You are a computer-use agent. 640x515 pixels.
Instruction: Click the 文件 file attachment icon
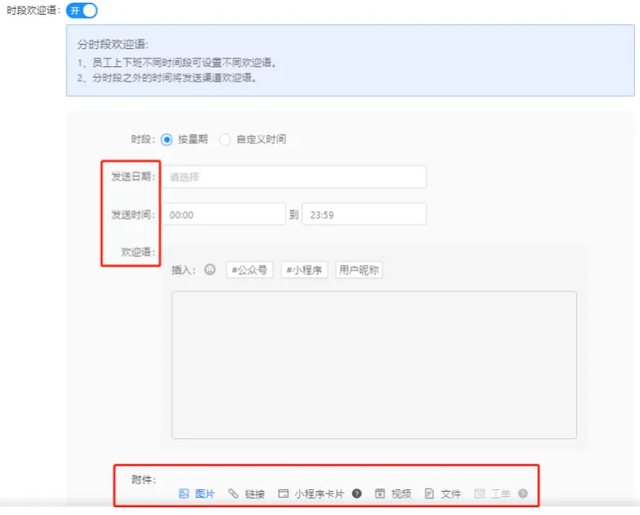[429, 494]
